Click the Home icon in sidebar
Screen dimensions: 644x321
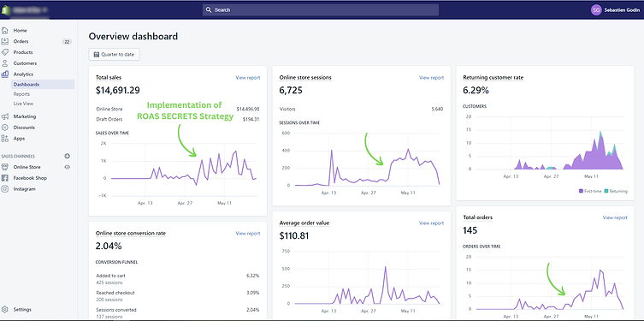[x=5, y=31]
